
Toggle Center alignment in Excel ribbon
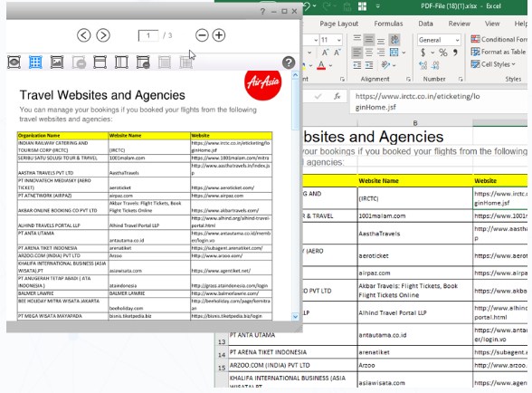(369, 53)
